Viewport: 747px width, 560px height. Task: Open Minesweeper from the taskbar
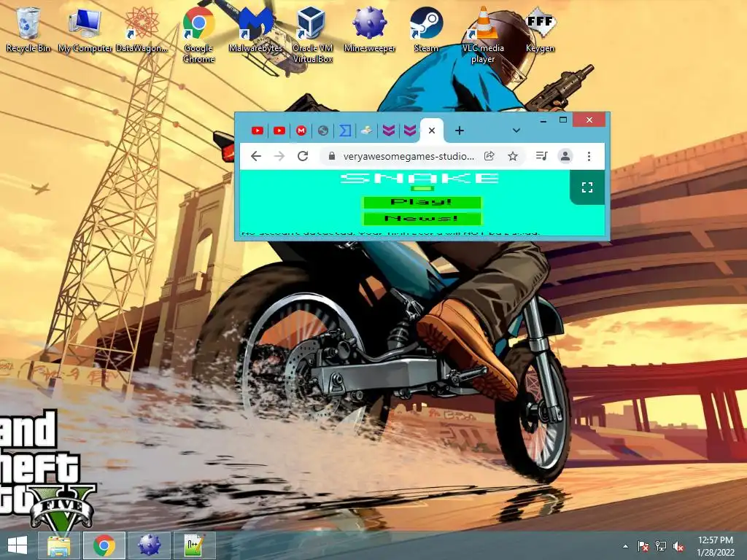(149, 545)
